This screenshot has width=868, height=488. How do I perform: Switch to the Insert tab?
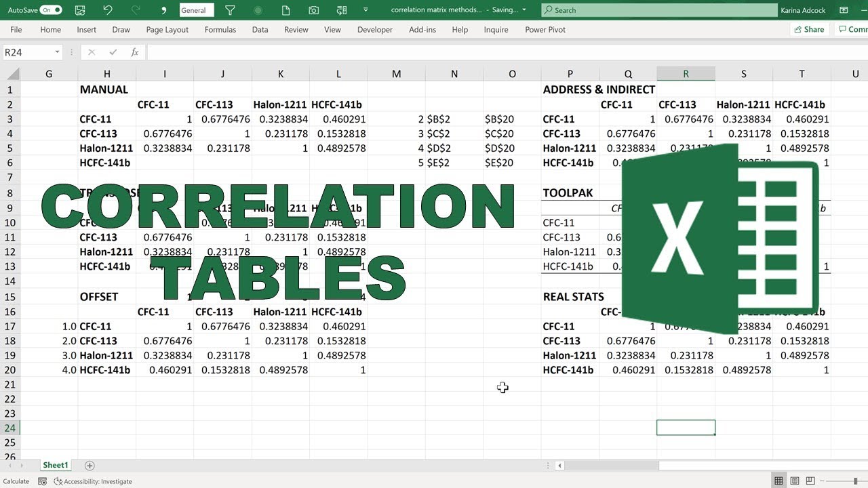(87, 30)
